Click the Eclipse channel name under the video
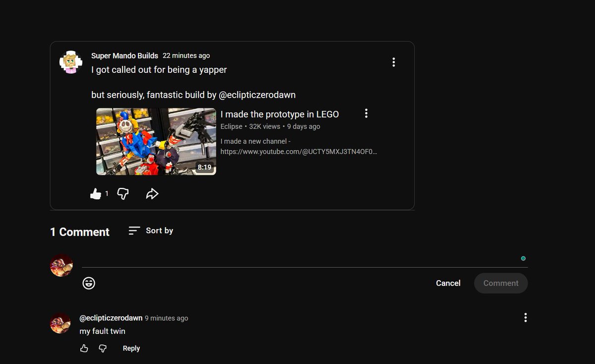Screen dimensions: 595x364 click(x=232, y=126)
